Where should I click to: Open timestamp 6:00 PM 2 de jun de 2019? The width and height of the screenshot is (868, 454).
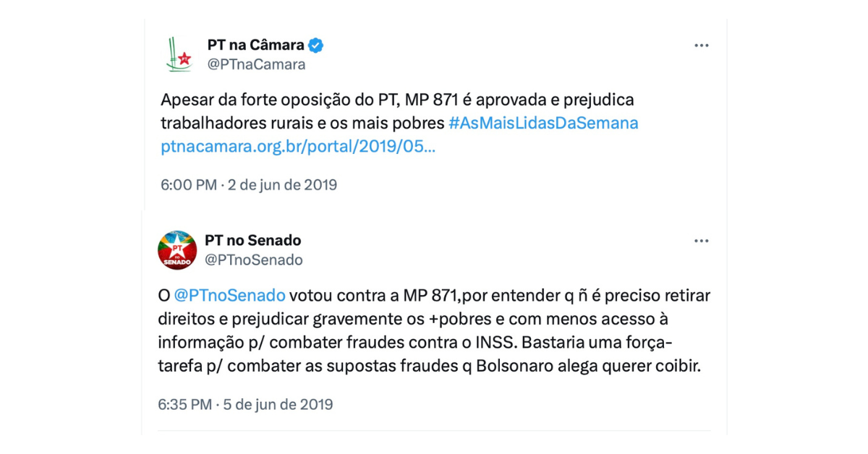point(249,184)
